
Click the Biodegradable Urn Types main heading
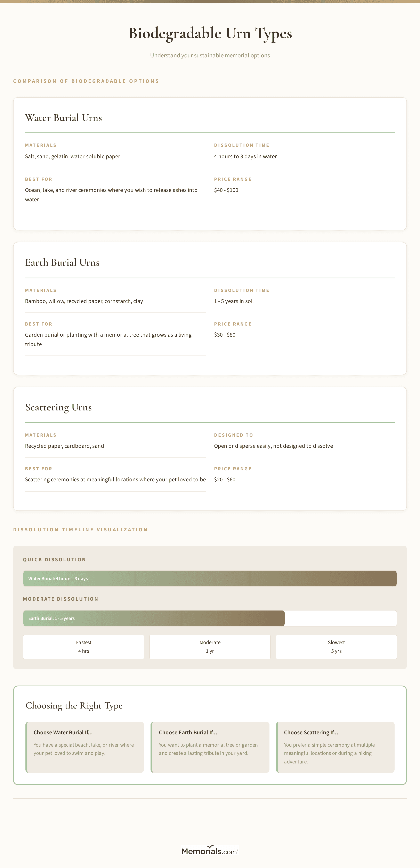(210, 33)
